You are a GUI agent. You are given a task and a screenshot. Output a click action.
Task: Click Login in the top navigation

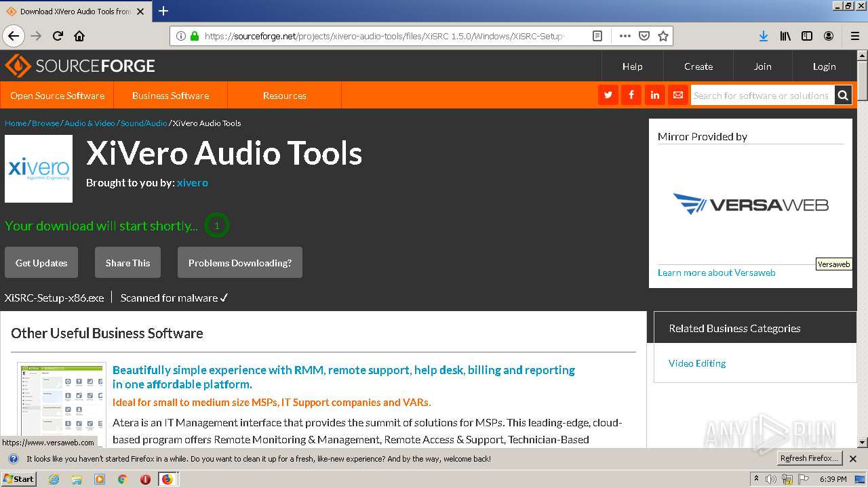[x=824, y=66]
